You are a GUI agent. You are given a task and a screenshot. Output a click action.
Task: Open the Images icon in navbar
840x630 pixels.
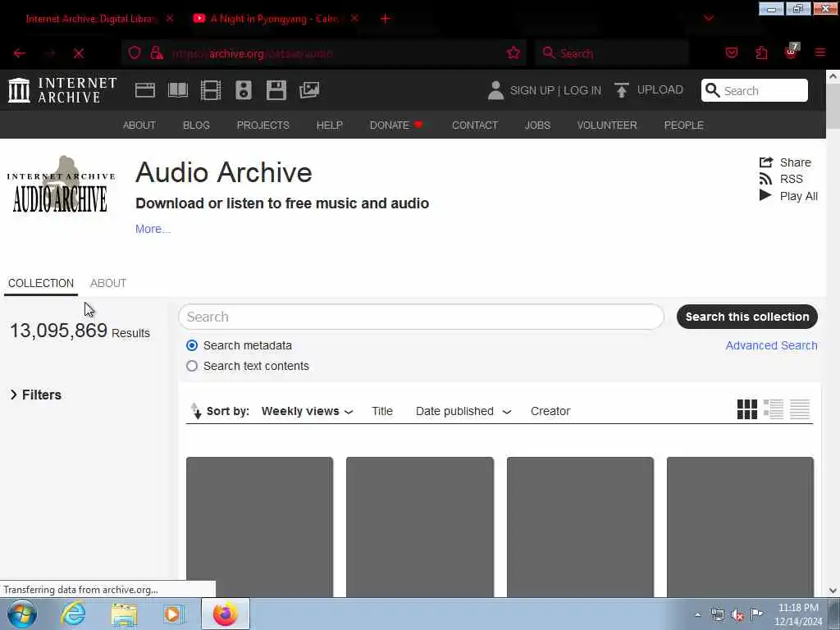pos(309,90)
